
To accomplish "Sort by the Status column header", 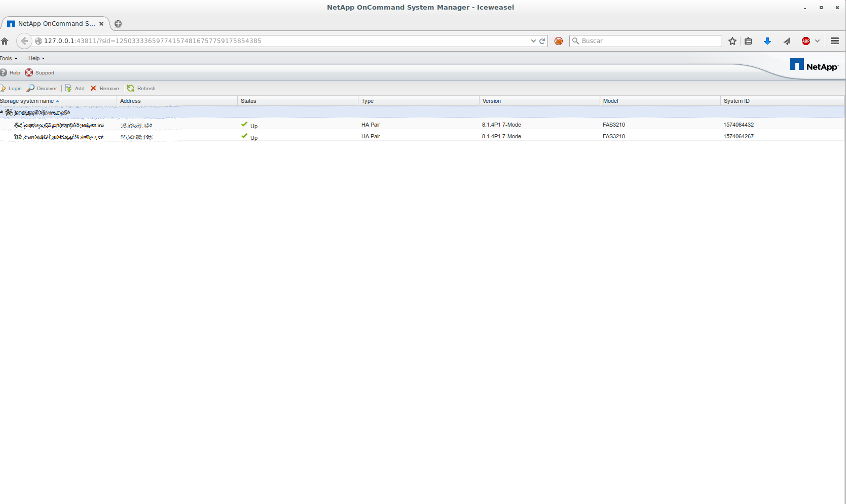I will (248, 101).
